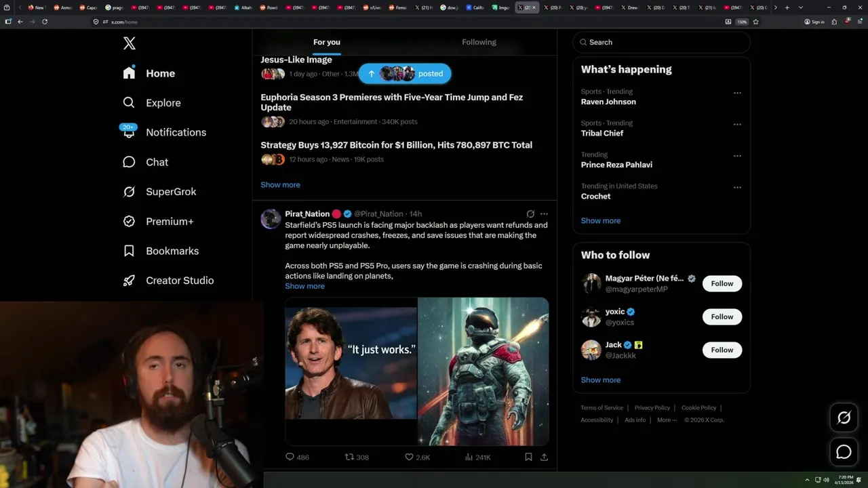Show hidden system tray icons
The image size is (868, 488).
click(x=807, y=480)
